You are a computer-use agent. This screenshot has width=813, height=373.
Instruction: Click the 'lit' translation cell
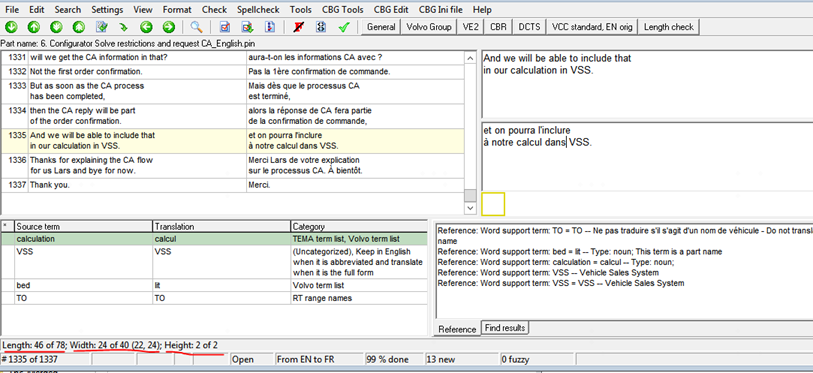point(221,285)
